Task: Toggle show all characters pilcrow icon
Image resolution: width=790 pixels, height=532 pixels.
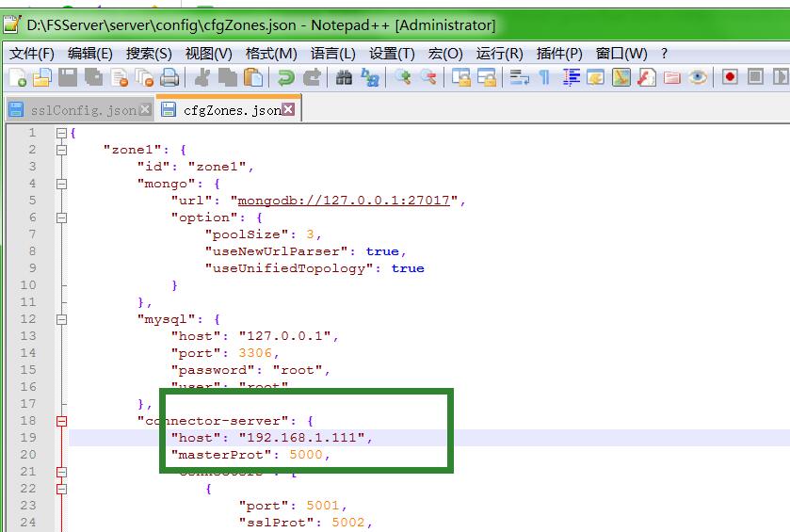Action: 544,77
